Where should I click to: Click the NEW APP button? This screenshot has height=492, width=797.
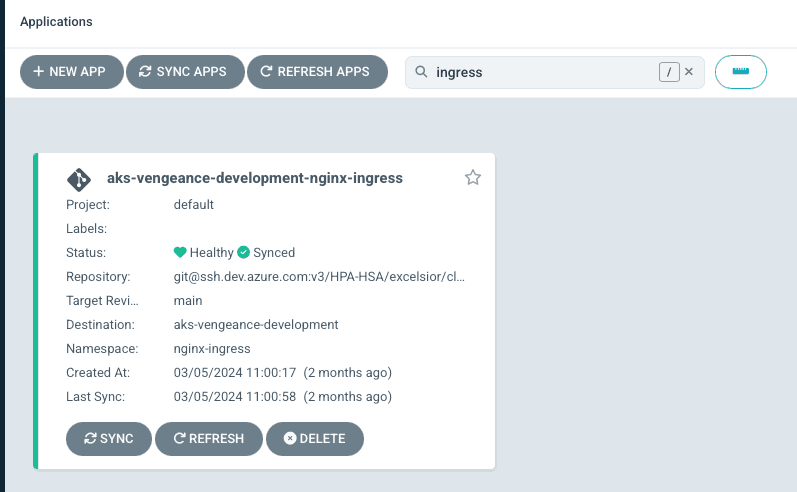(x=72, y=72)
